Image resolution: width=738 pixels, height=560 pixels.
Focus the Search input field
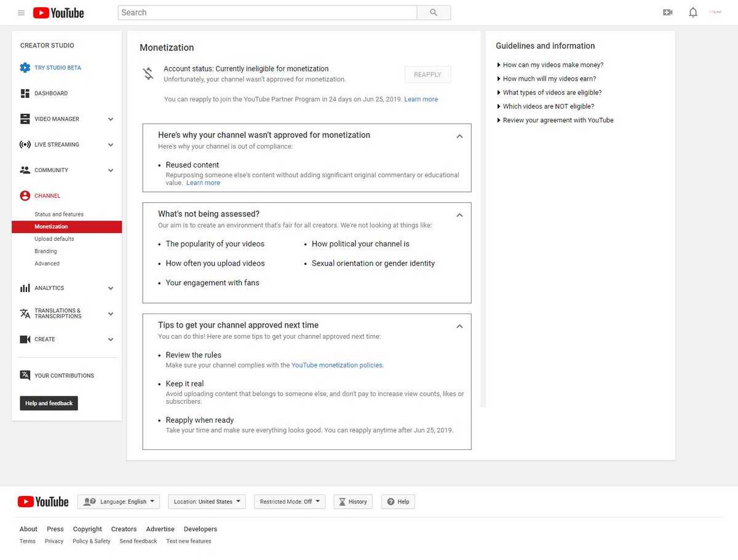pos(268,12)
